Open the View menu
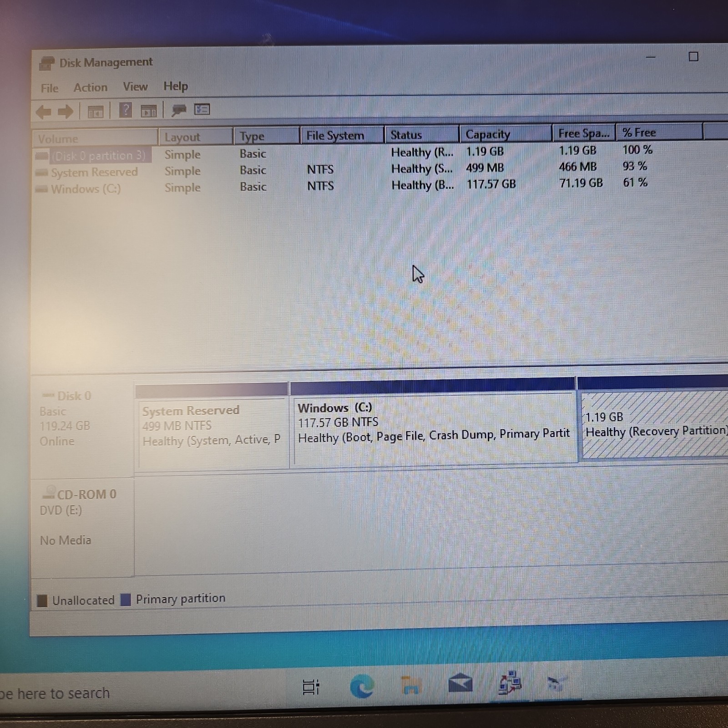This screenshot has width=728, height=728. pos(135,87)
